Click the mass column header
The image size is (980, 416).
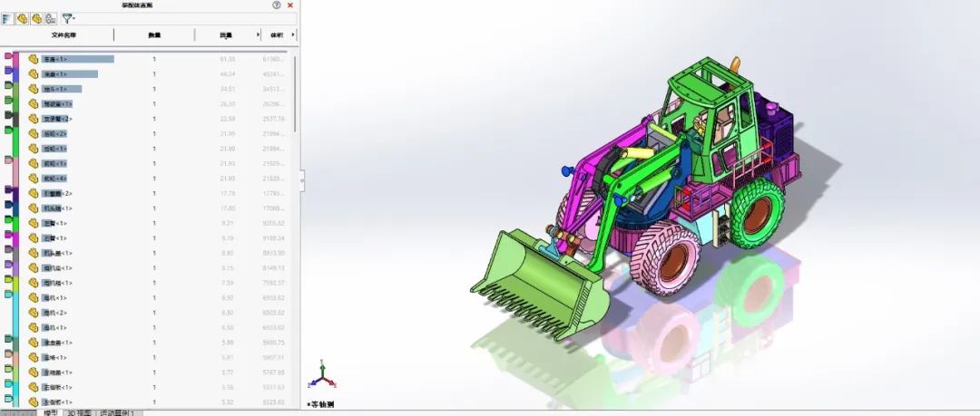pos(226,35)
